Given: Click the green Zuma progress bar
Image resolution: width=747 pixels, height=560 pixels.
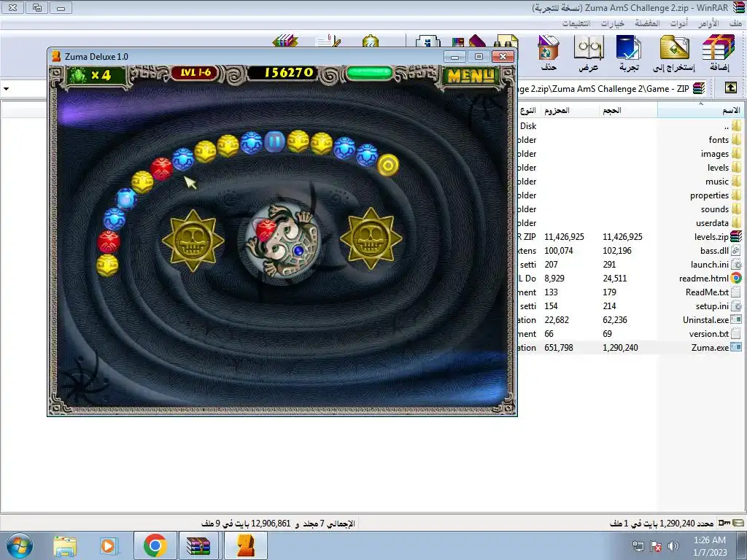Looking at the screenshot, I should [370, 74].
